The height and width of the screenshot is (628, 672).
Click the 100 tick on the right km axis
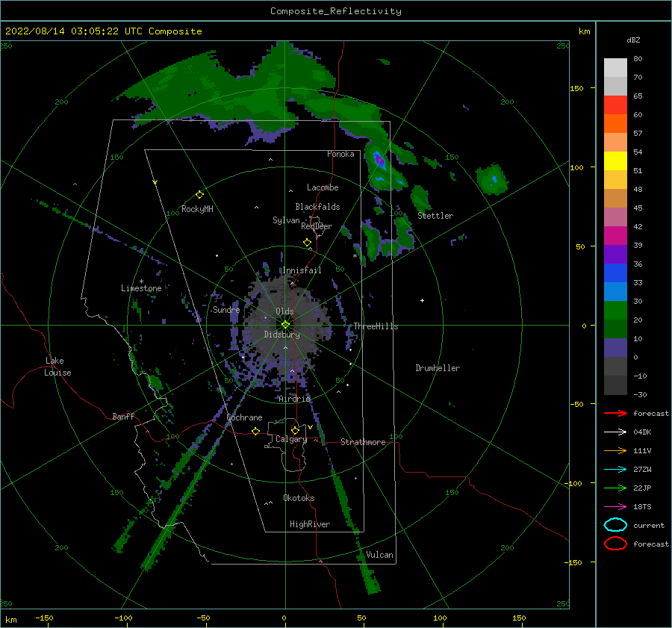577,167
